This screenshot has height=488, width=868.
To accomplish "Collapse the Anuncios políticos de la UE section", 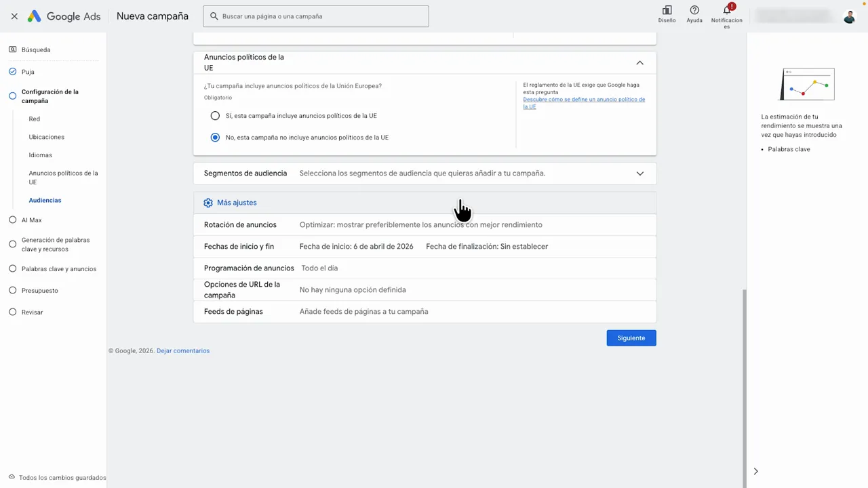I will coord(639,62).
